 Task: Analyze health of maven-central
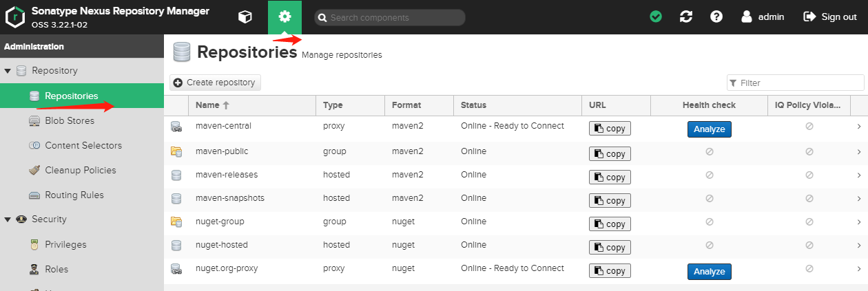[709, 129]
